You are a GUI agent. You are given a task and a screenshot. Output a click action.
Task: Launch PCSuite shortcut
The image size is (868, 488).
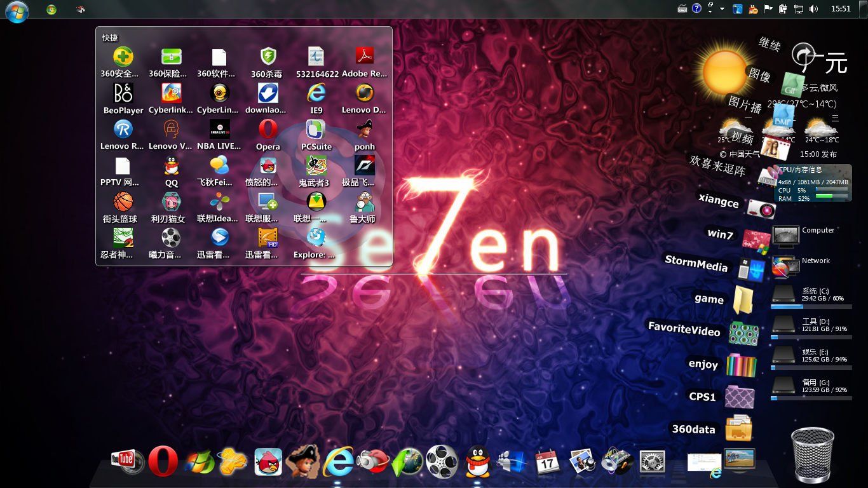pos(316,135)
